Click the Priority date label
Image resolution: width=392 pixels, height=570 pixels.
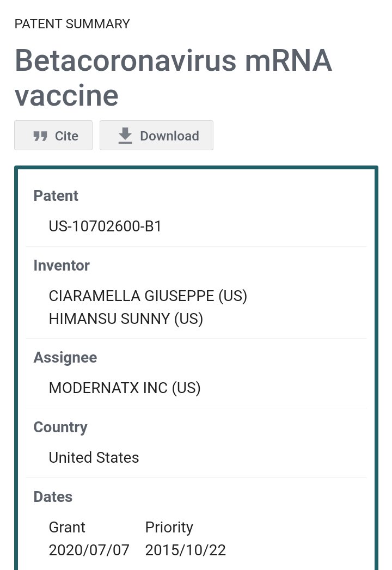coord(169,528)
